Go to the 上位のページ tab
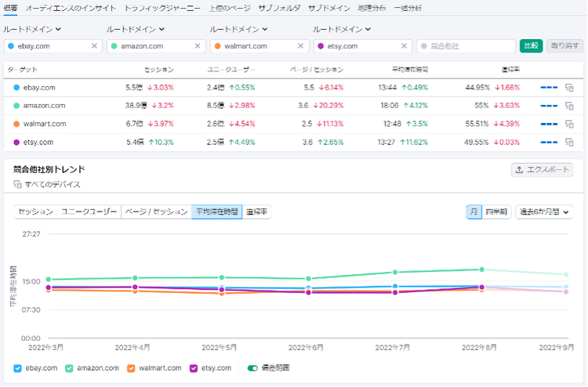This screenshot has width=588, height=387. [x=230, y=8]
